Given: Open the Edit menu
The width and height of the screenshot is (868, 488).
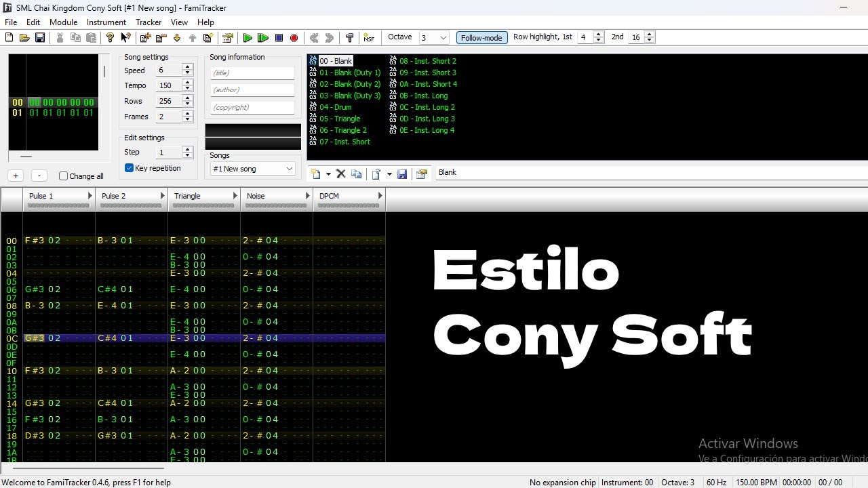Looking at the screenshot, I should coord(33,22).
